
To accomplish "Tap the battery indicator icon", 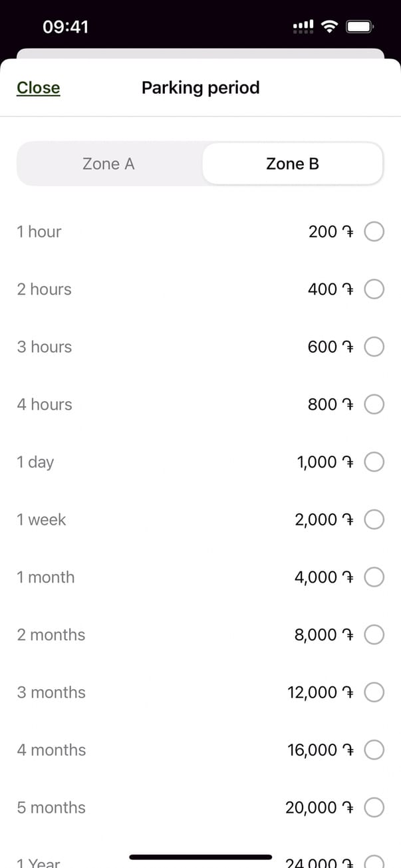I will coord(360,27).
